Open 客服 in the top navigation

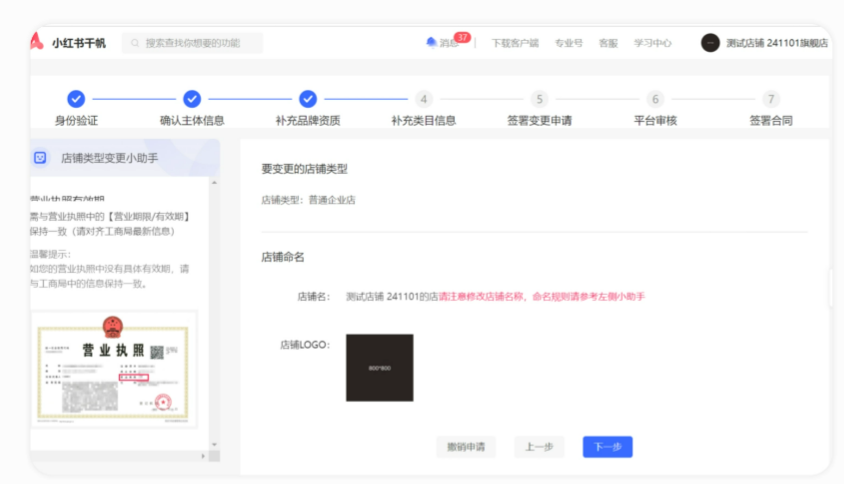coord(608,43)
